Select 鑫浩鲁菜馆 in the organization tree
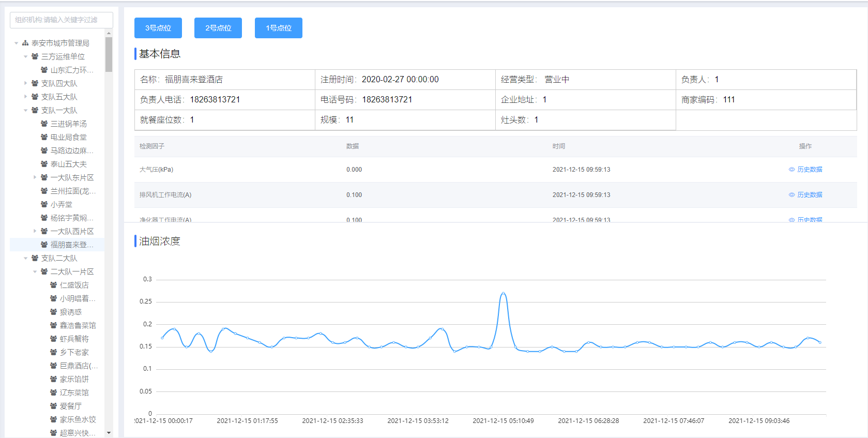Screen dimensions: 868x438 (x=78, y=325)
